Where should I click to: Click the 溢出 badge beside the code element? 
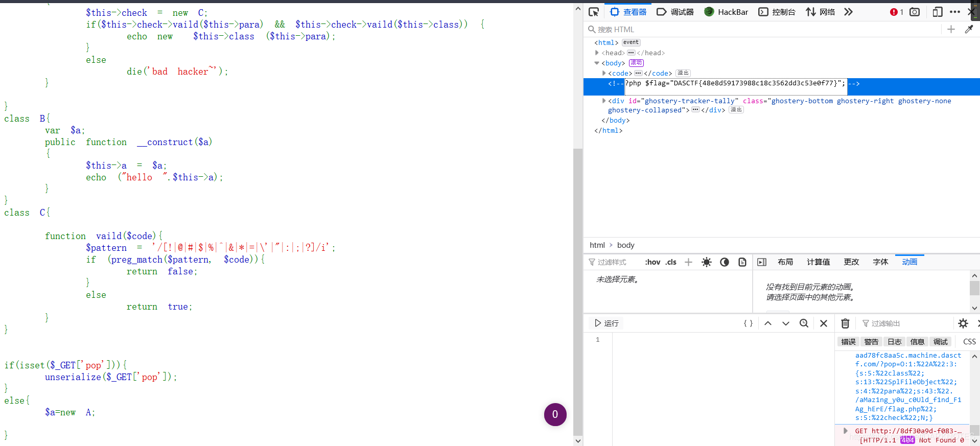(x=683, y=73)
